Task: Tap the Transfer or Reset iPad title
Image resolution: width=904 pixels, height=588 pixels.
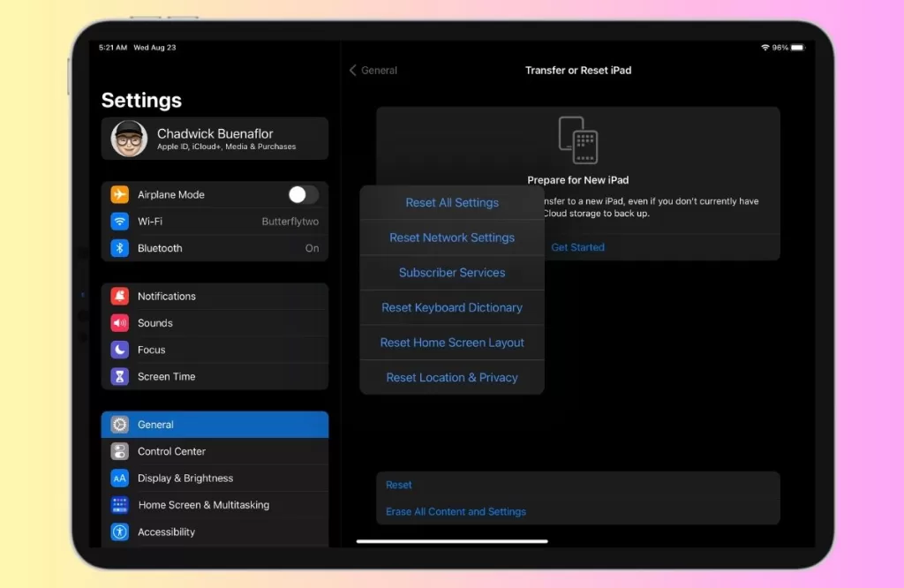Action: (578, 71)
